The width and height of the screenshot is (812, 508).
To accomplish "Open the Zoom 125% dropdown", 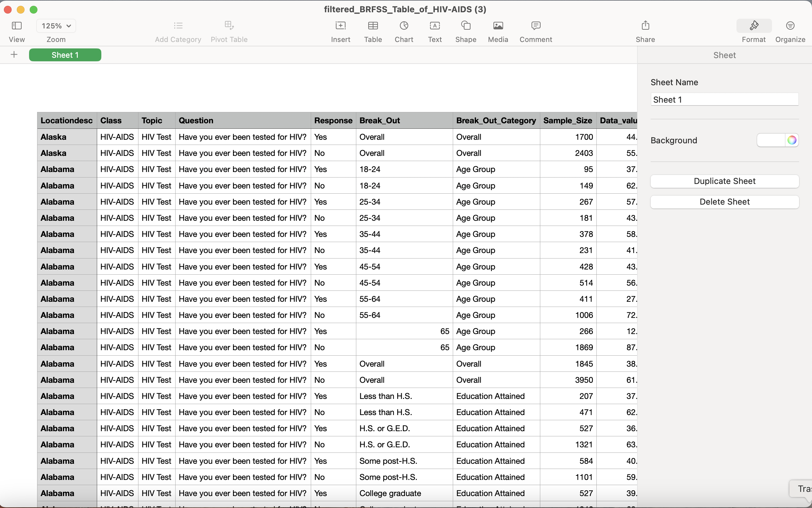I will point(56,26).
